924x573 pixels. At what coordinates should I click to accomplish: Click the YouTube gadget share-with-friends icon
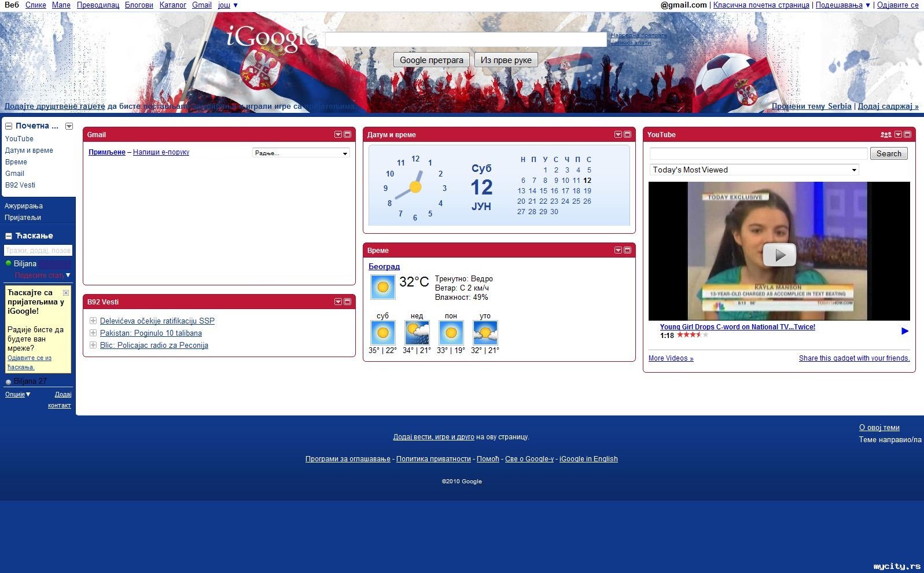[x=886, y=134]
